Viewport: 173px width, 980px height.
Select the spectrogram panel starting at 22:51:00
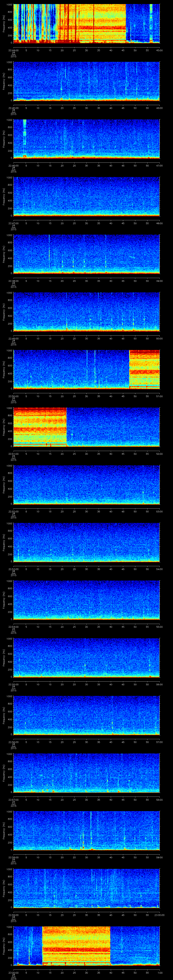pyautogui.click(x=87, y=427)
